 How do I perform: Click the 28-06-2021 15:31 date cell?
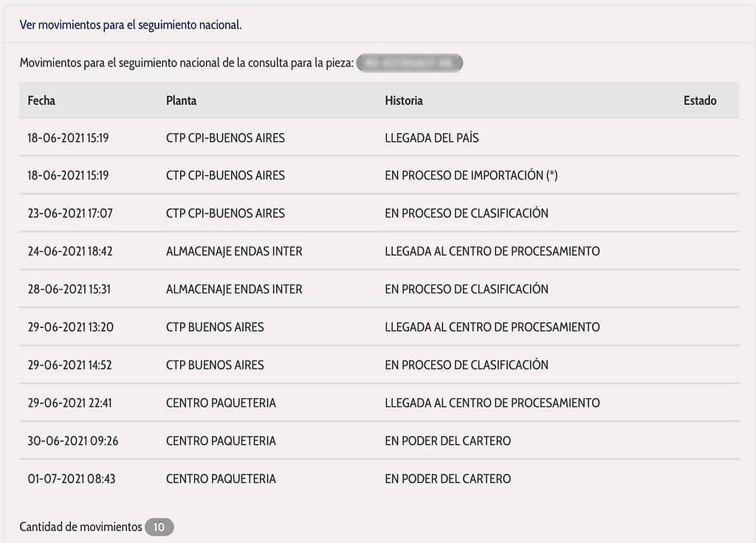69,289
